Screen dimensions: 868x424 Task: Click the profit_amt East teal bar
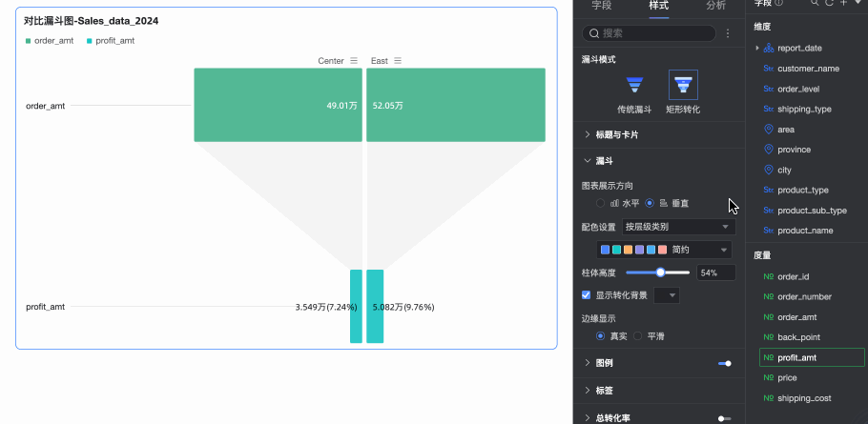coord(375,306)
